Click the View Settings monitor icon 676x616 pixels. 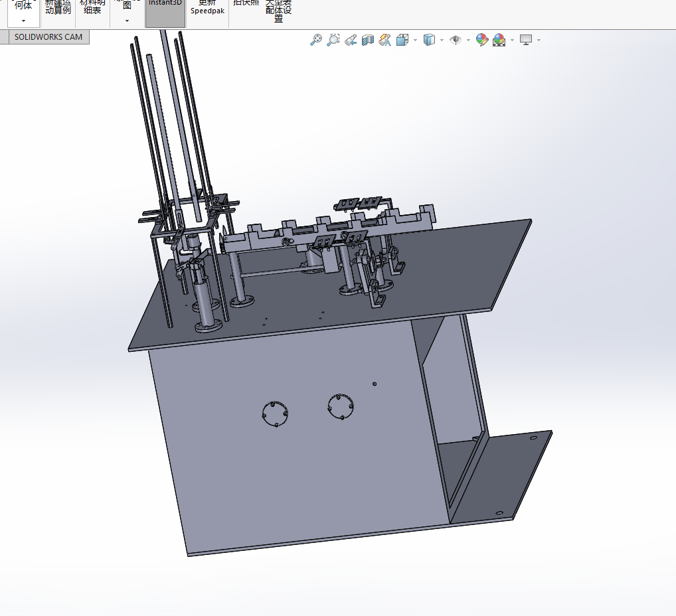click(526, 40)
